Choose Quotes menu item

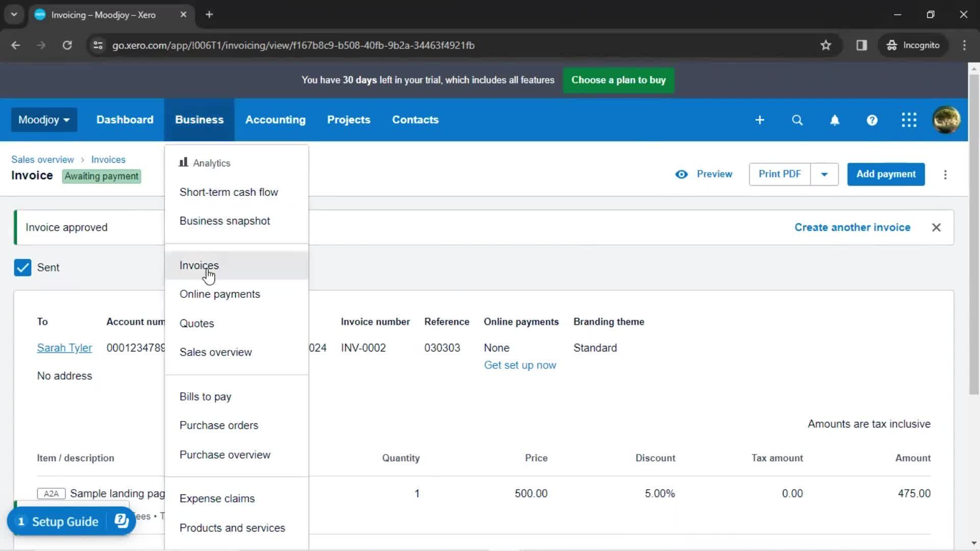pyautogui.click(x=236, y=323)
